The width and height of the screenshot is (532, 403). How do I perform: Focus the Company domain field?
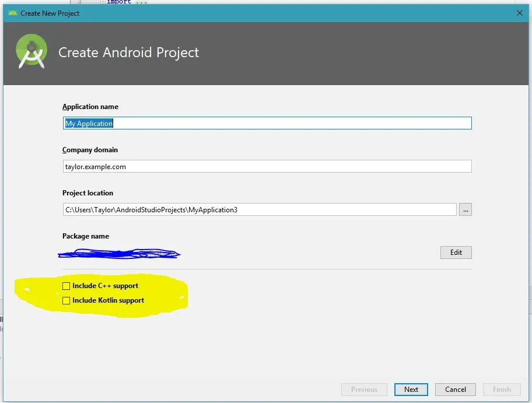pos(267,166)
